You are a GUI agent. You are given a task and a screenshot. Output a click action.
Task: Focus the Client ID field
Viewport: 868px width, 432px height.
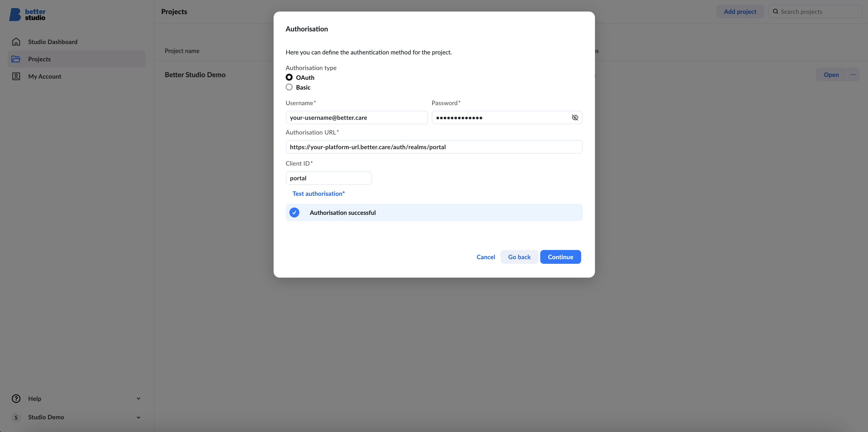tap(329, 178)
